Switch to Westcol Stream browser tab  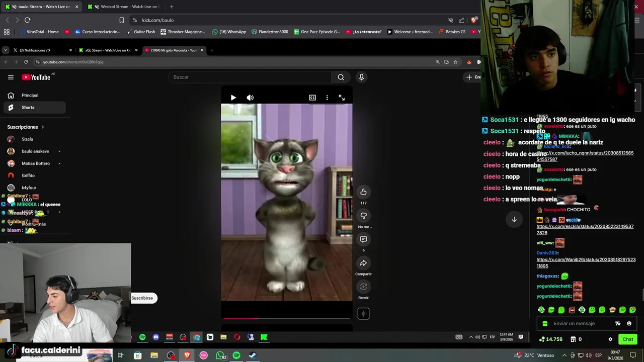[123, 7]
